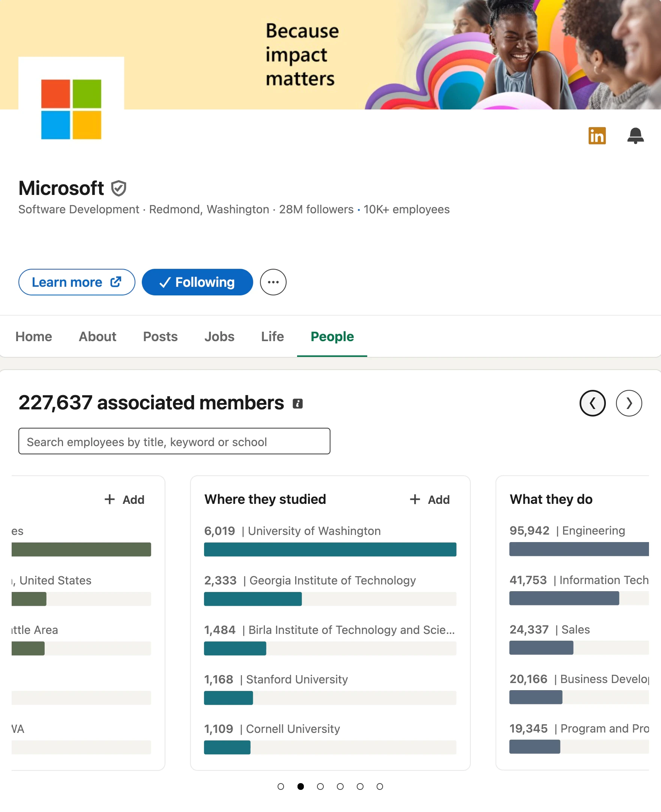Filter by Stanford University bar
The height and width of the screenshot is (812, 661).
330,697
